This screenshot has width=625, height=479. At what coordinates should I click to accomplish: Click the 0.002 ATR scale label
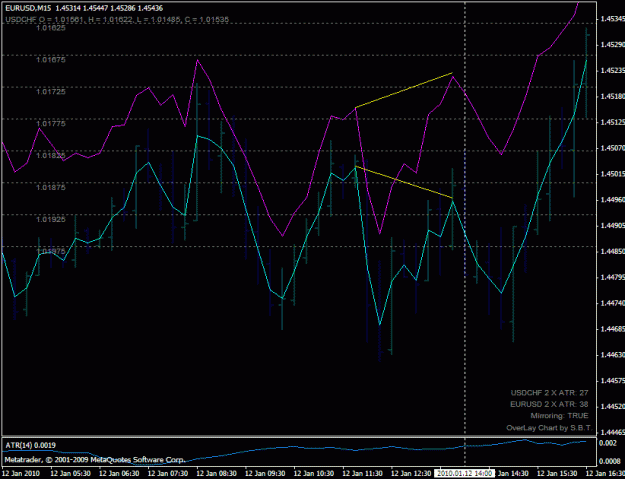pyautogui.click(x=608, y=444)
